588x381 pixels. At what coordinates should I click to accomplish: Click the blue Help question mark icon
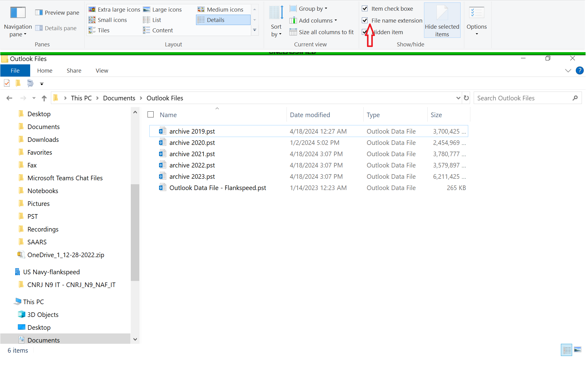click(579, 70)
